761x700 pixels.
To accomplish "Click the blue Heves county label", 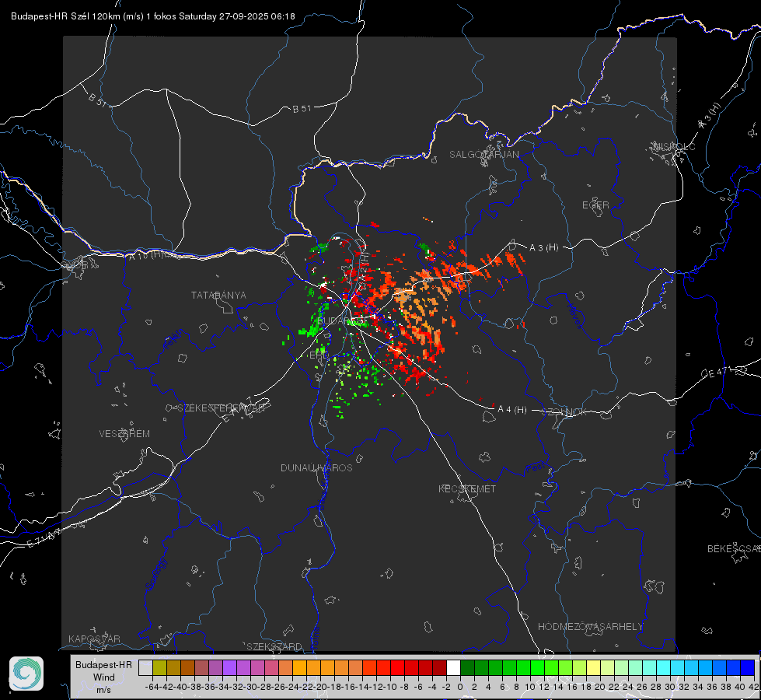I will click(574, 316).
